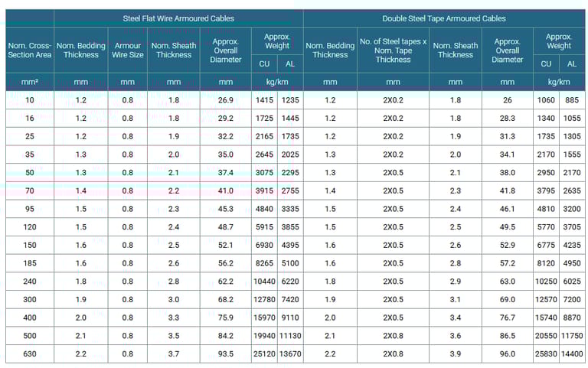
Task: Click the 93.5 overall diameter value
Action: (x=225, y=353)
